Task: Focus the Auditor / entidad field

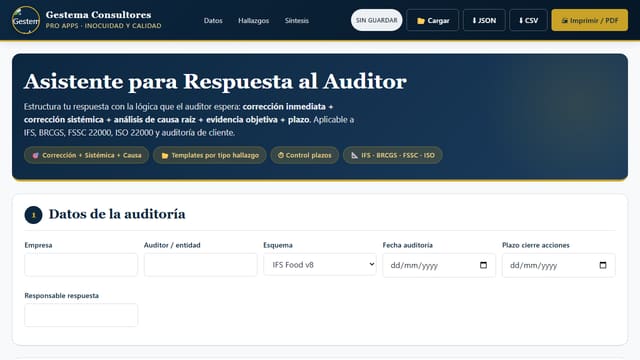Action: pos(200,265)
